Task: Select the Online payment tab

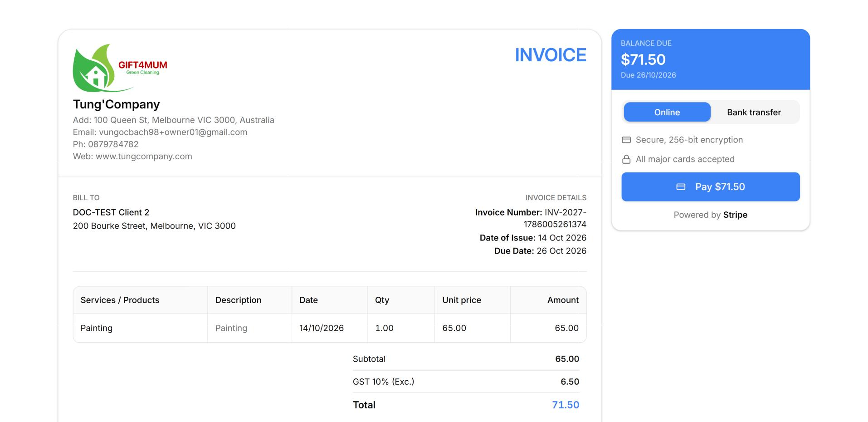Action: (667, 112)
